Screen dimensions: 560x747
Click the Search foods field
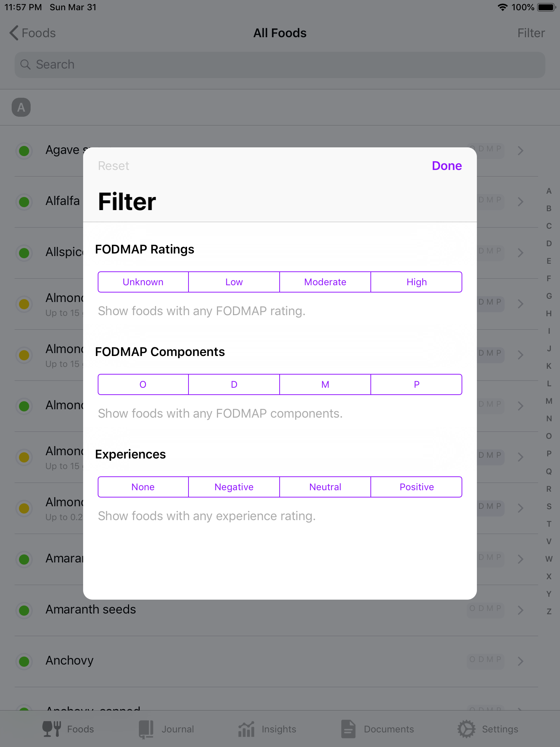pyautogui.click(x=280, y=65)
